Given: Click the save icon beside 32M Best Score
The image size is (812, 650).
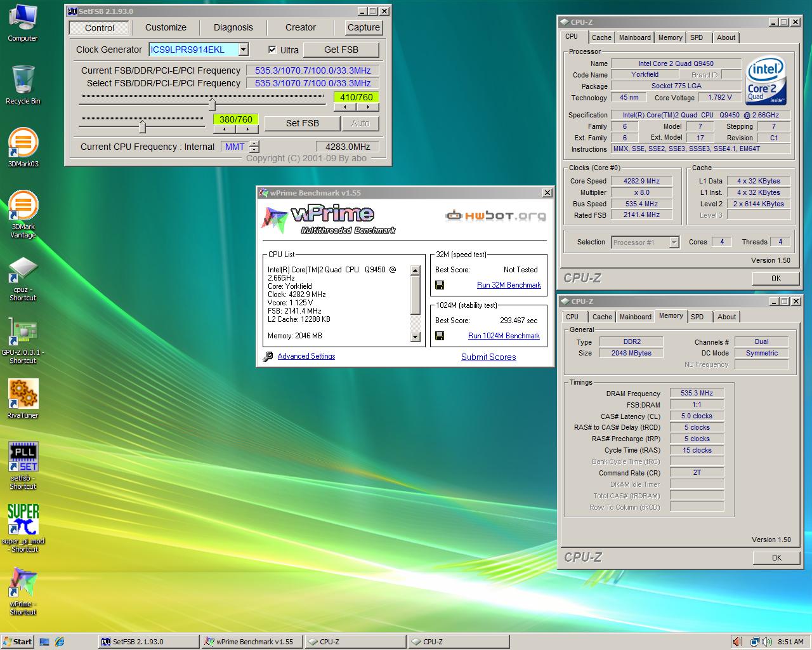Looking at the screenshot, I should coord(440,285).
